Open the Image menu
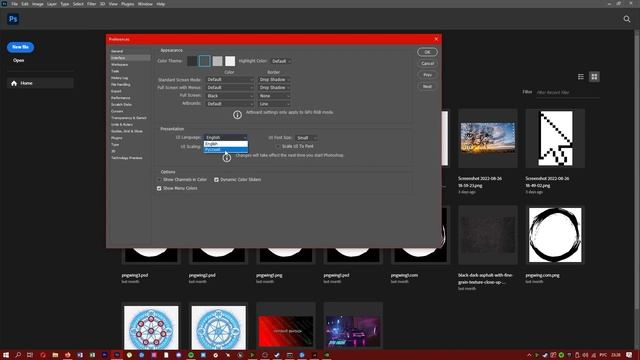 pos(38,4)
